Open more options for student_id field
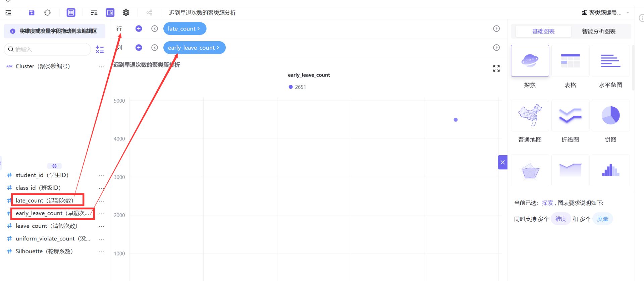The width and height of the screenshot is (644, 281). pos(101,175)
